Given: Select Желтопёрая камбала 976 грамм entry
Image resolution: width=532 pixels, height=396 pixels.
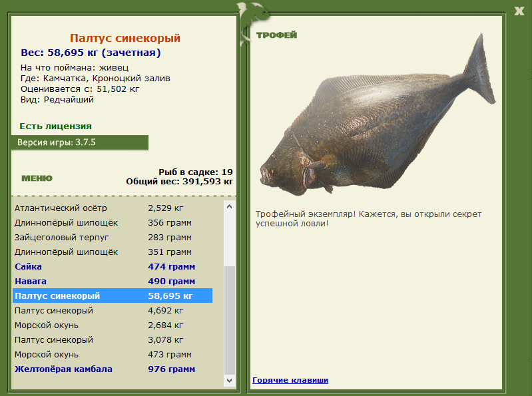Looking at the screenshot, I should [113, 369].
